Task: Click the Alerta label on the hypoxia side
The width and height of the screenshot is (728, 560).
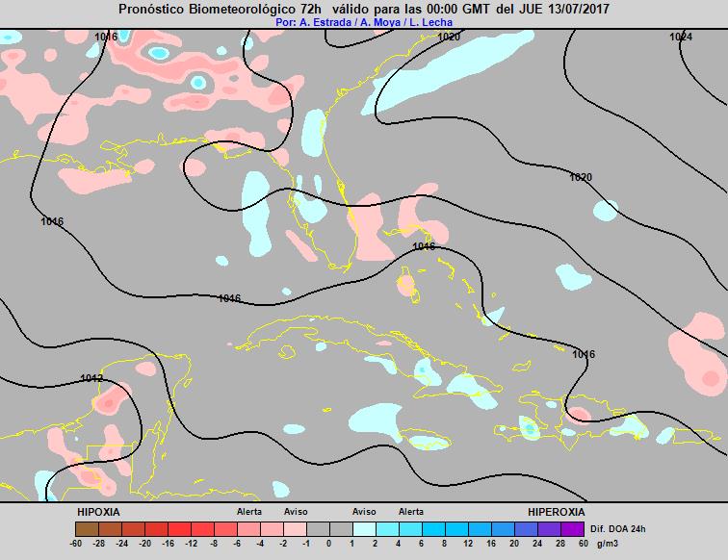Action: 249,512
